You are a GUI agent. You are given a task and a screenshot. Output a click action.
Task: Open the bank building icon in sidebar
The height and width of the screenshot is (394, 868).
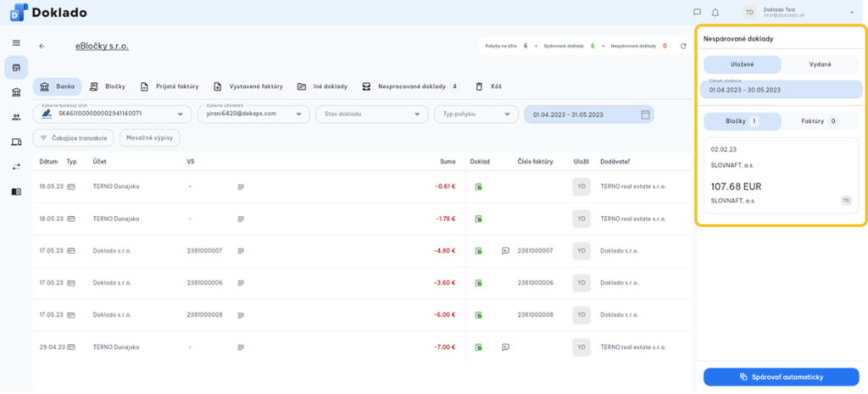(x=16, y=92)
